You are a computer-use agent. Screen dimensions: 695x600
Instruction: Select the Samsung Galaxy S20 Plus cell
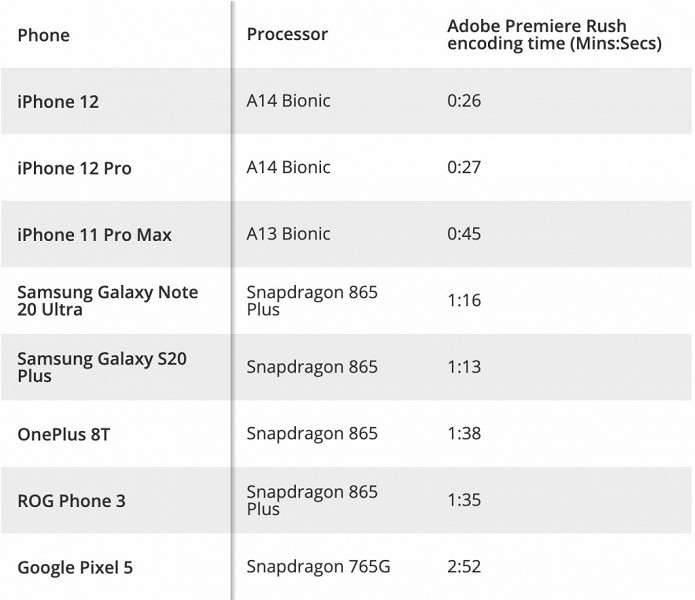(102, 367)
